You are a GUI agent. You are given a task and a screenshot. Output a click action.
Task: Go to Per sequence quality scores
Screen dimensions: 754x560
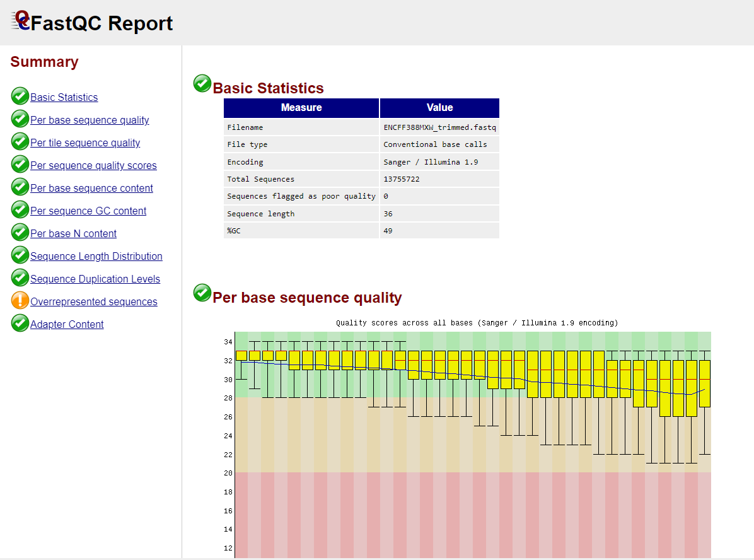point(93,165)
